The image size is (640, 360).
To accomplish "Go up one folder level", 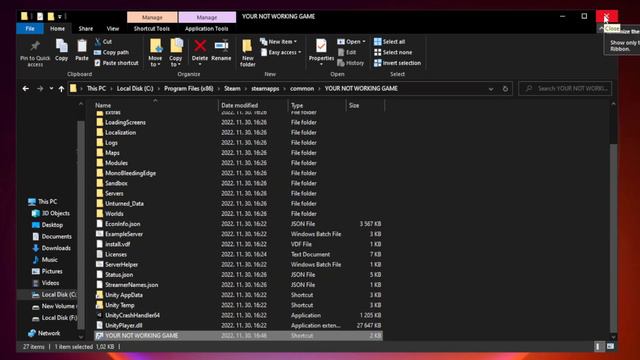I will (x=61, y=89).
